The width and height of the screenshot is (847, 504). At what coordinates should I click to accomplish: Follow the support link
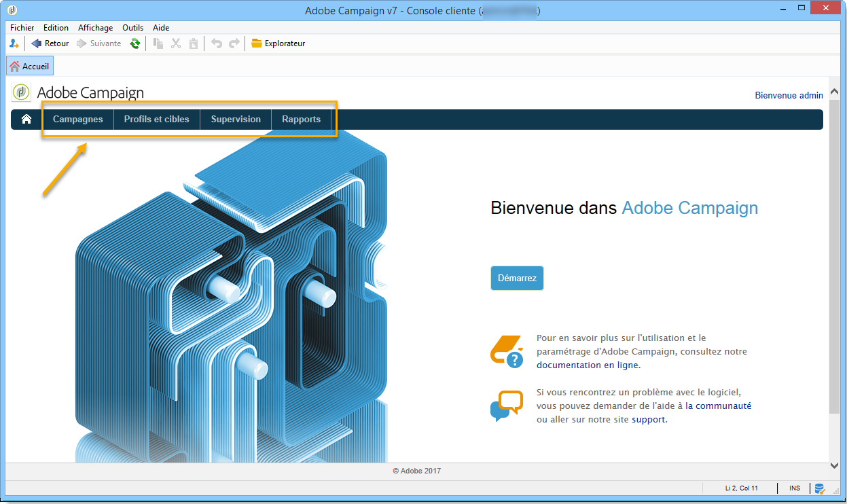(x=649, y=420)
